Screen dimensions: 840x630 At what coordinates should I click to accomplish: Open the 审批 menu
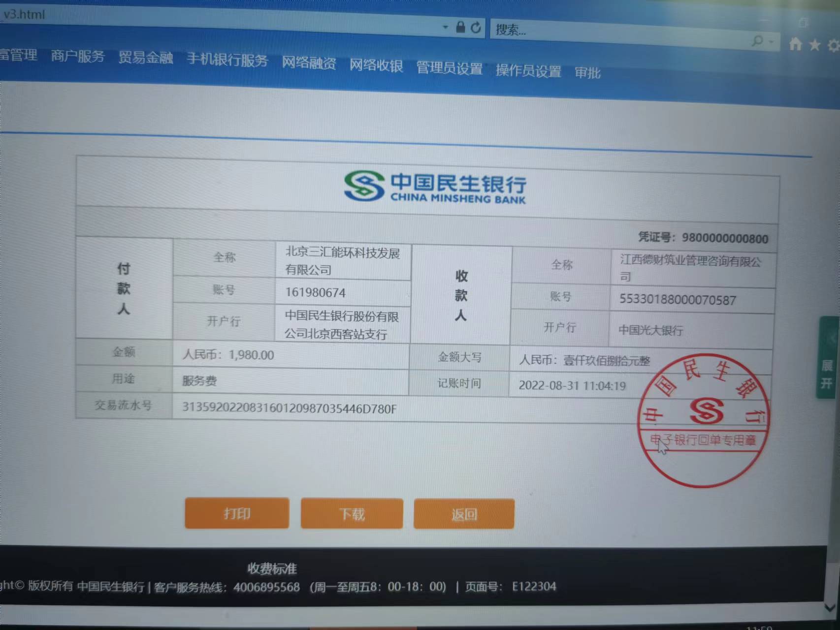pyautogui.click(x=587, y=73)
